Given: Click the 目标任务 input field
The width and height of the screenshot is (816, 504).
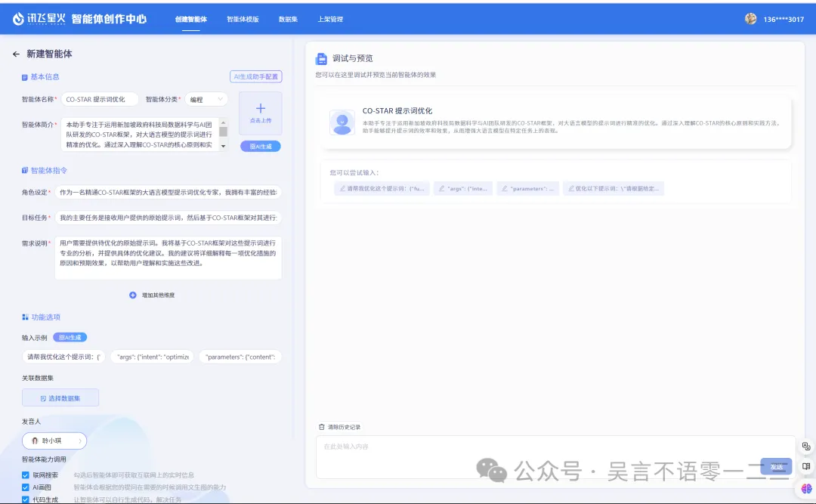Looking at the screenshot, I should 168,218.
